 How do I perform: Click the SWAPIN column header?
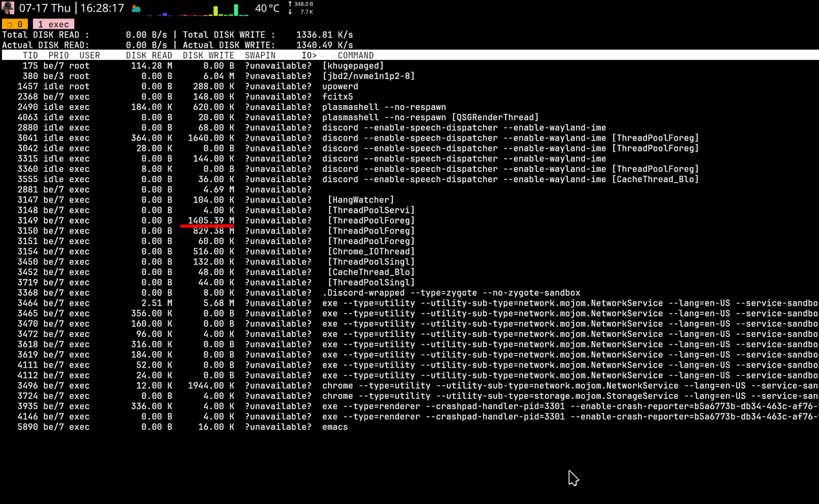click(x=260, y=55)
